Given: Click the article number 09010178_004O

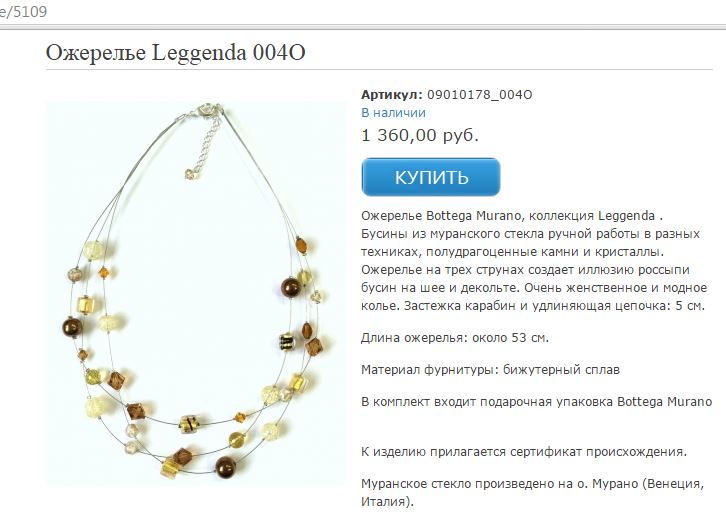Looking at the screenshot, I should coord(479,95).
